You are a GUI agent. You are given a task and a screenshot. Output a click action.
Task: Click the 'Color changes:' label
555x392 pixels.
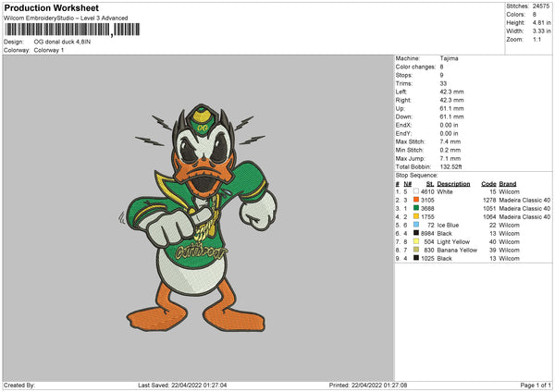point(415,67)
